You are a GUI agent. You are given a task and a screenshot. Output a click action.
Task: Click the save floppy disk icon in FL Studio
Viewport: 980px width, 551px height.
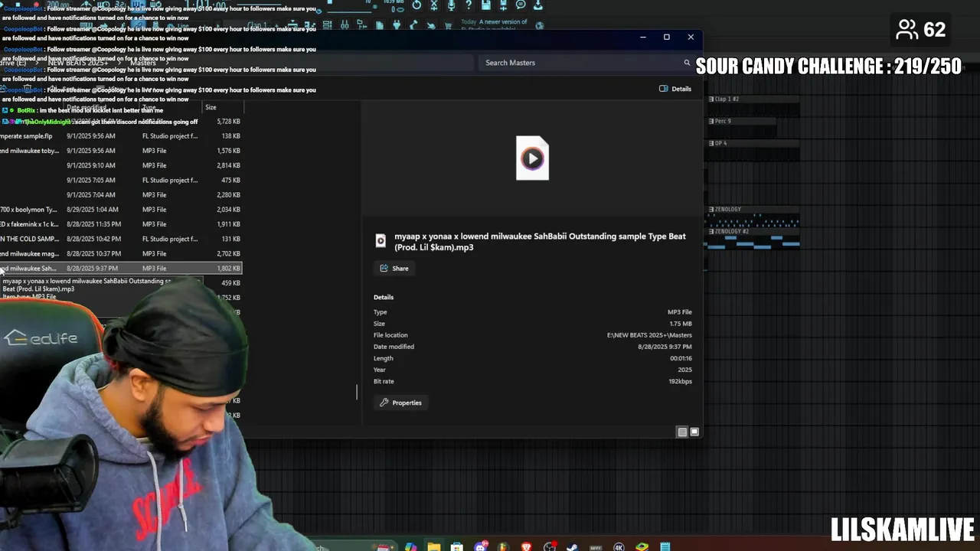point(486,5)
